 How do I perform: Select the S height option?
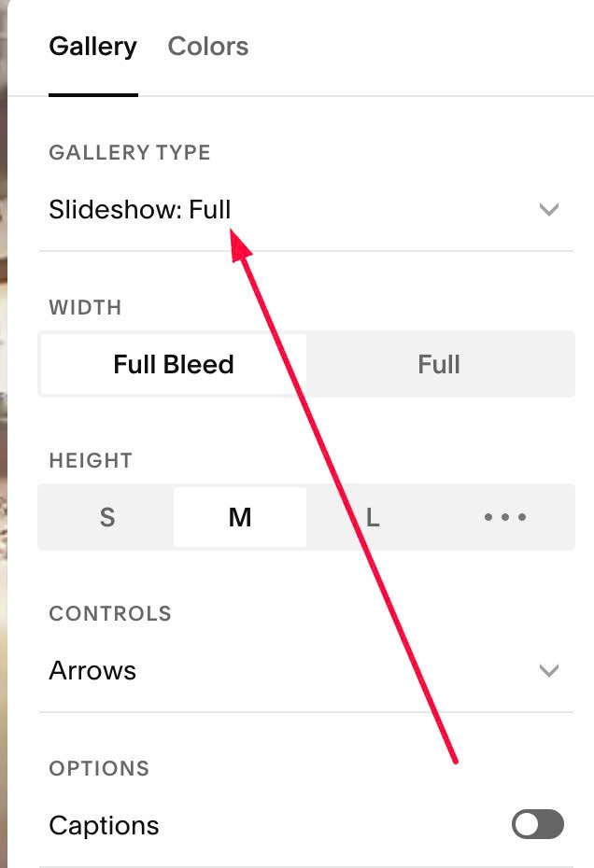point(107,517)
